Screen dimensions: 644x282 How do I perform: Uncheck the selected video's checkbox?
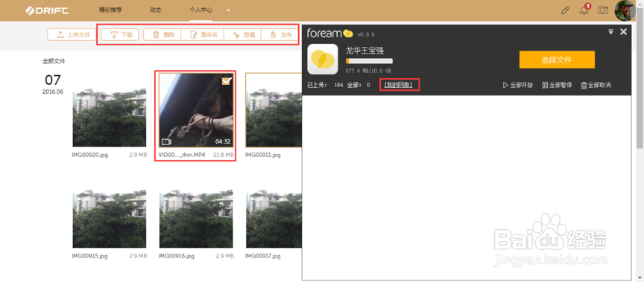tap(227, 81)
